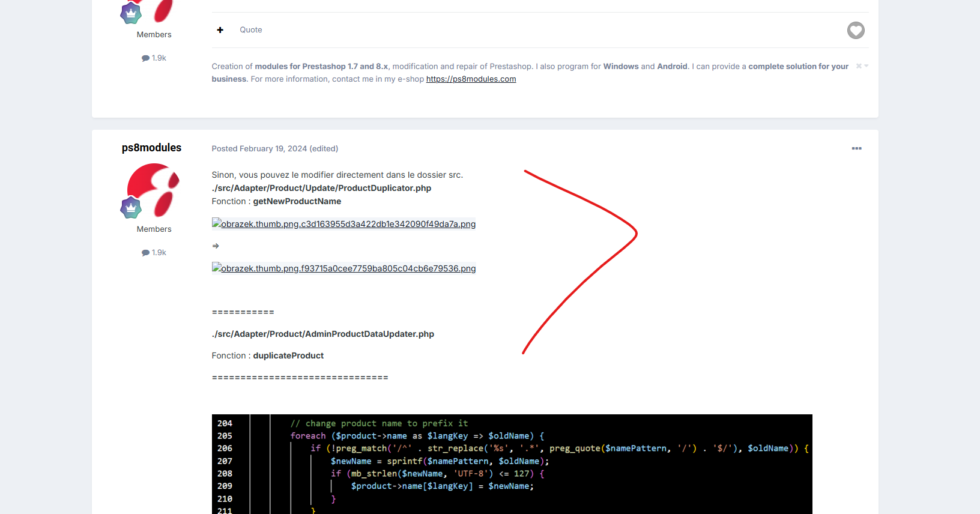Click the heart reaction icon

point(856,30)
